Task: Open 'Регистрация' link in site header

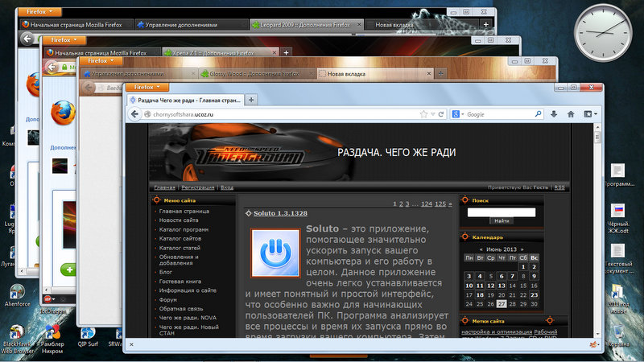Action: click(x=198, y=187)
